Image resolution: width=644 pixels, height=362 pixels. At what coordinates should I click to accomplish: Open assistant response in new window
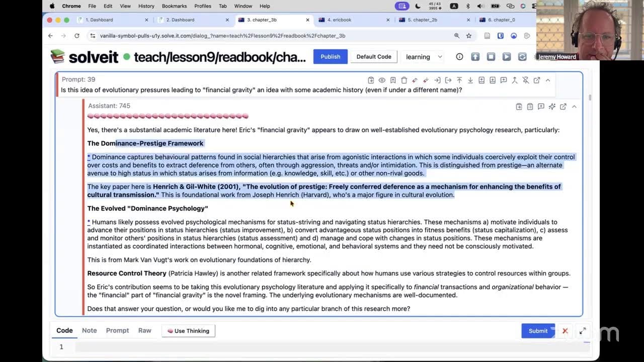[x=563, y=107]
